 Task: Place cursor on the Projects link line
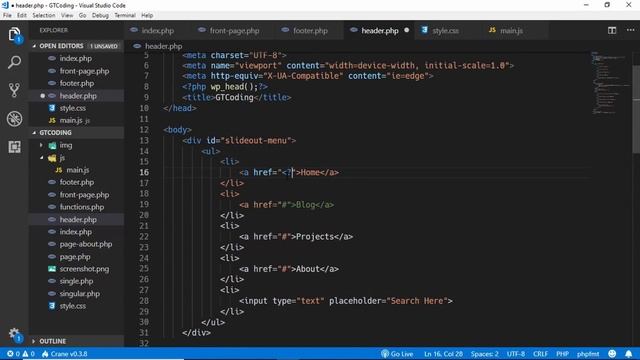coord(296,237)
